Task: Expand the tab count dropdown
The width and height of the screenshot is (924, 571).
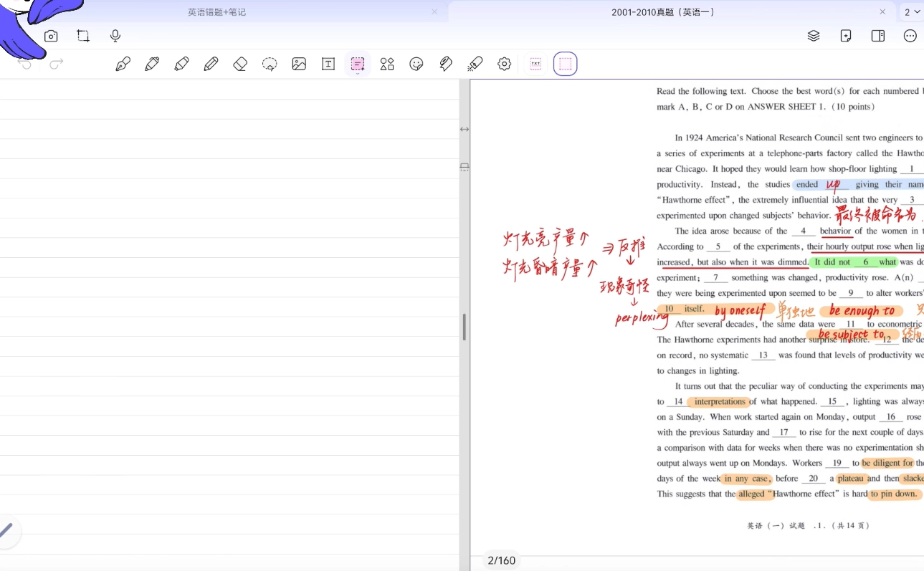Action: coord(912,12)
